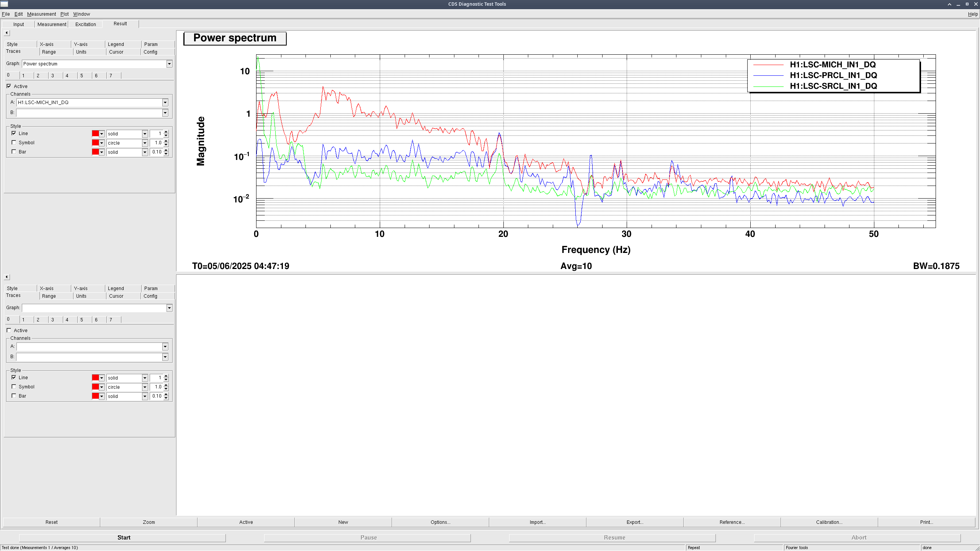
Task: Increase upper Symbol size stepper
Action: click(x=166, y=141)
